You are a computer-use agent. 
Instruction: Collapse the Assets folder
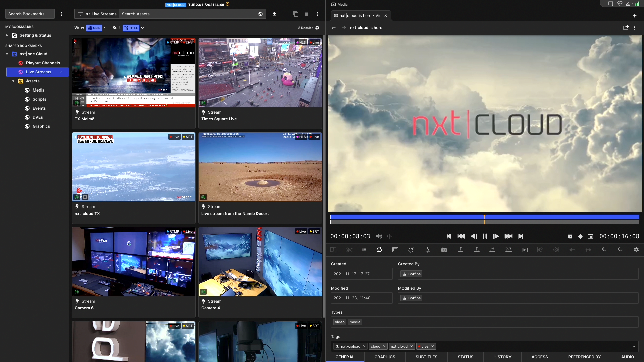[13, 81]
